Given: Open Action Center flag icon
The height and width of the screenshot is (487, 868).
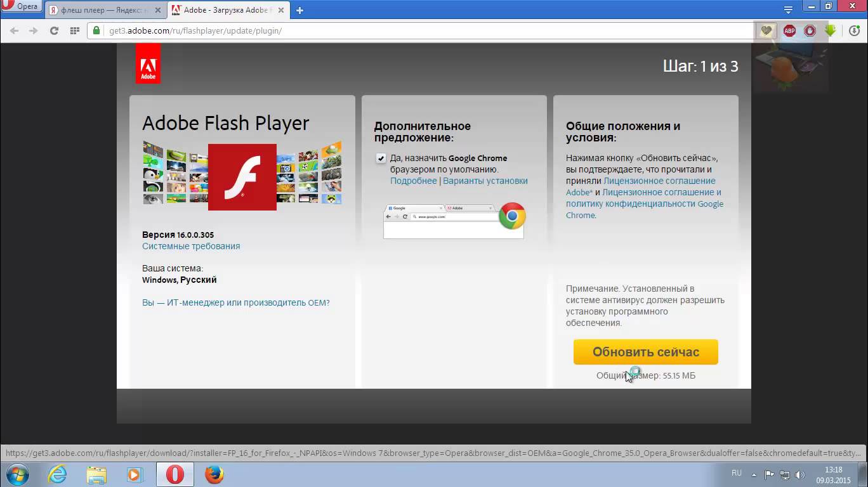Looking at the screenshot, I should 769,474.
